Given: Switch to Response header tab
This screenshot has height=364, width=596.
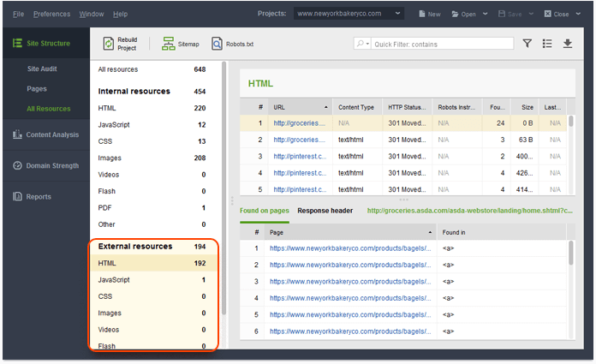Looking at the screenshot, I should coord(325,211).
